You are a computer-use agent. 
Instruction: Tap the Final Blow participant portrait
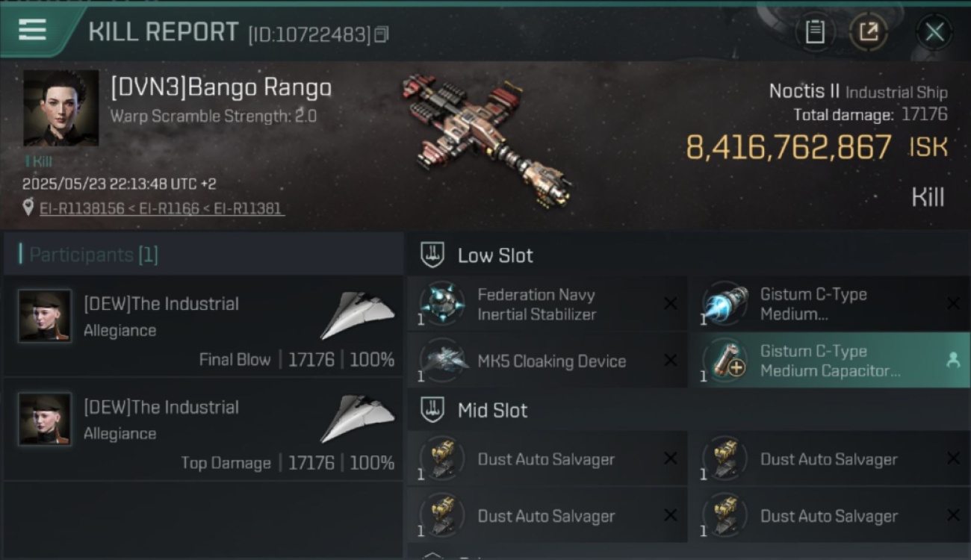46,317
